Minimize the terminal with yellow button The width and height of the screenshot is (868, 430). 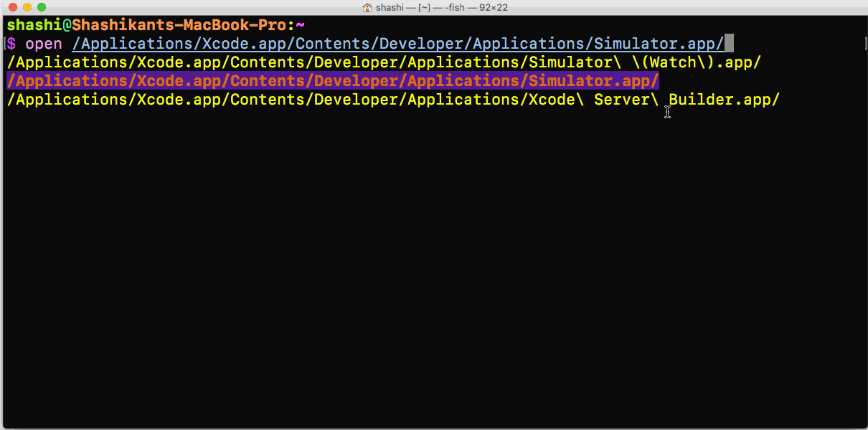27,7
